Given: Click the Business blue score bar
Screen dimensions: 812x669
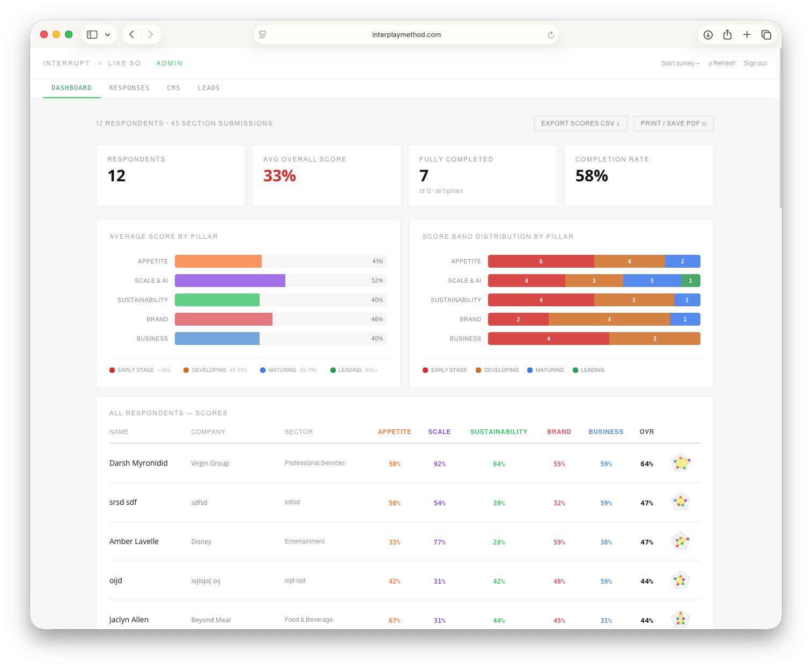Looking at the screenshot, I should click(217, 339).
